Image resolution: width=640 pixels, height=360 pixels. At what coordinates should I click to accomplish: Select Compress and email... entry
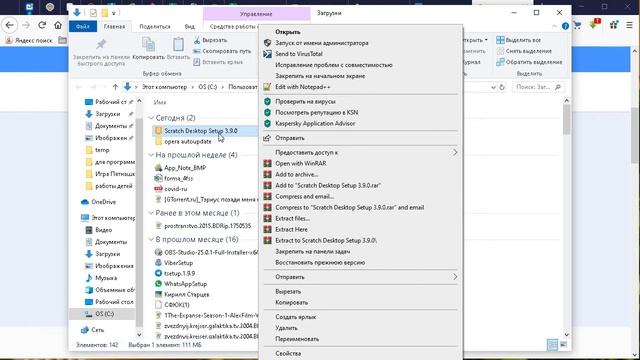click(304, 197)
